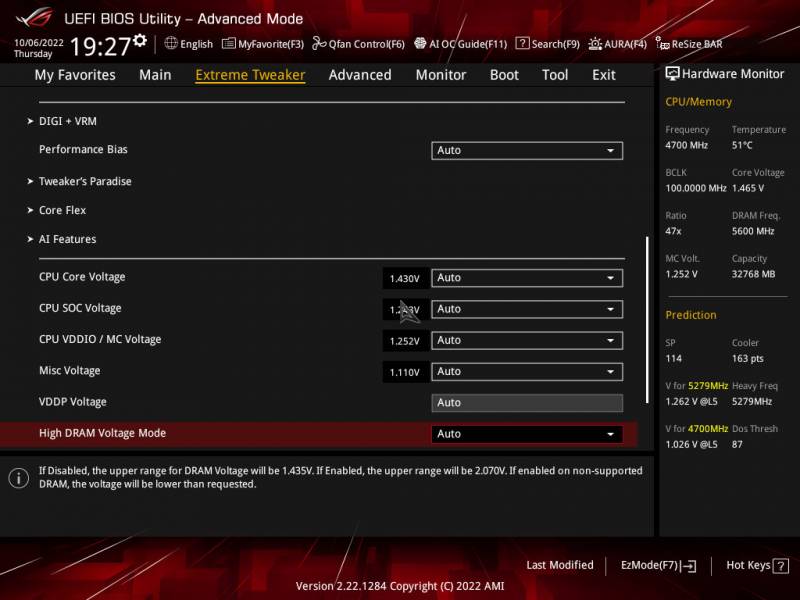This screenshot has height=600, width=800.
Task: Open the Tool tab
Action: tap(555, 75)
